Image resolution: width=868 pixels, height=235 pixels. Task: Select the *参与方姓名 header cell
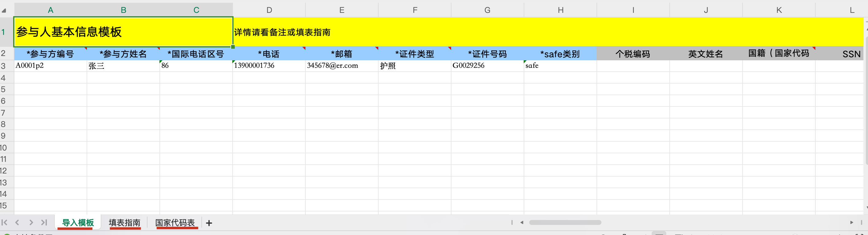123,54
